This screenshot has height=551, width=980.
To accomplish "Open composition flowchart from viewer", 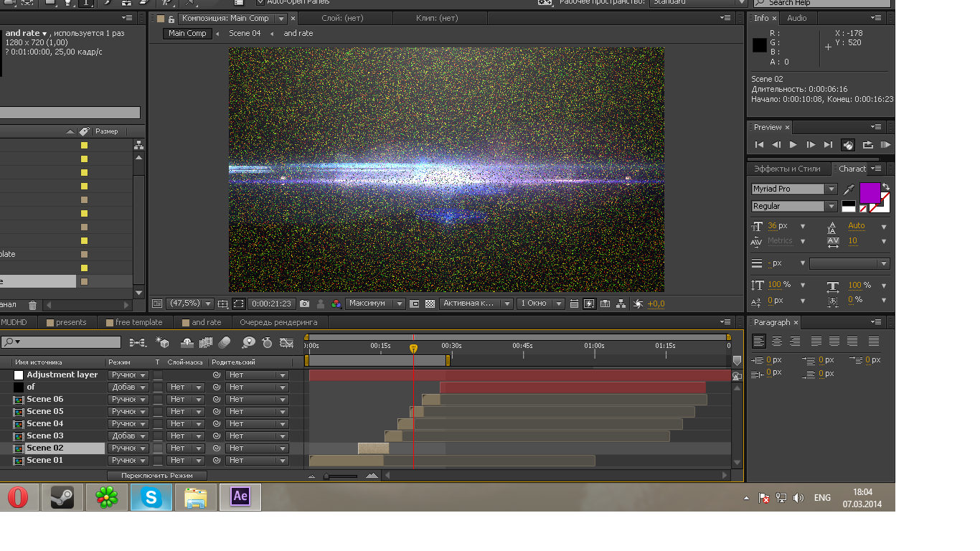I will (x=621, y=304).
